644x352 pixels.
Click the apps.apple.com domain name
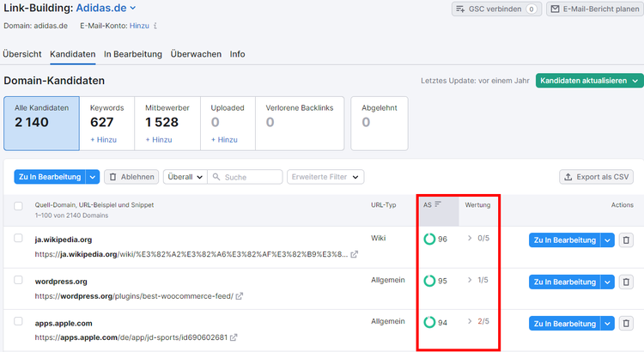(64, 324)
